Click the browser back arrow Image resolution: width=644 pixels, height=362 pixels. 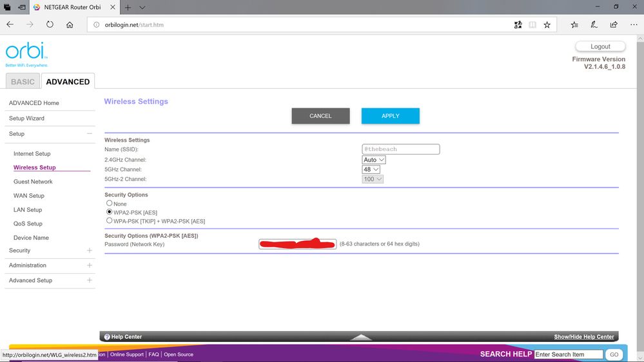pyautogui.click(x=10, y=25)
